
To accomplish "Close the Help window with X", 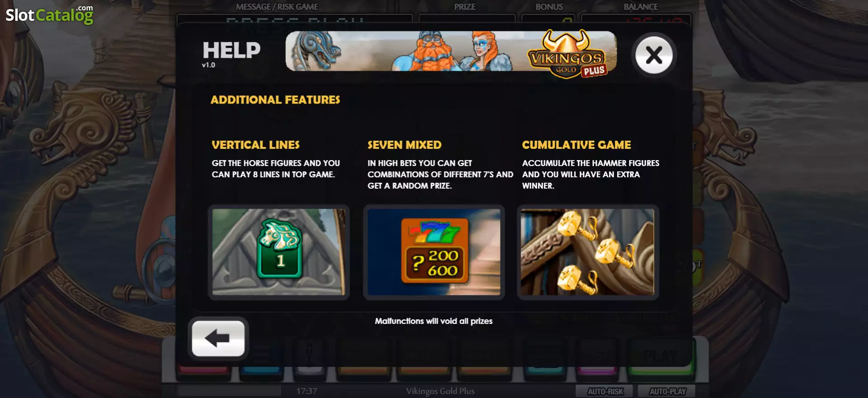I will pos(654,55).
